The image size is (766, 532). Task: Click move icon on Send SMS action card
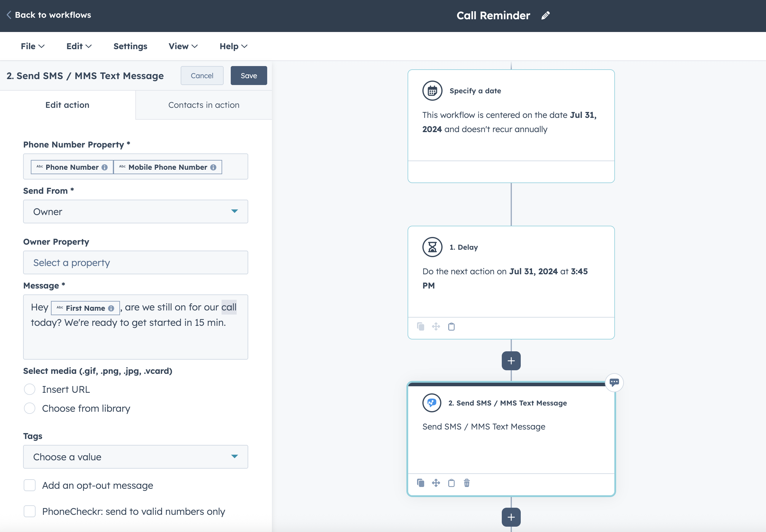click(436, 483)
